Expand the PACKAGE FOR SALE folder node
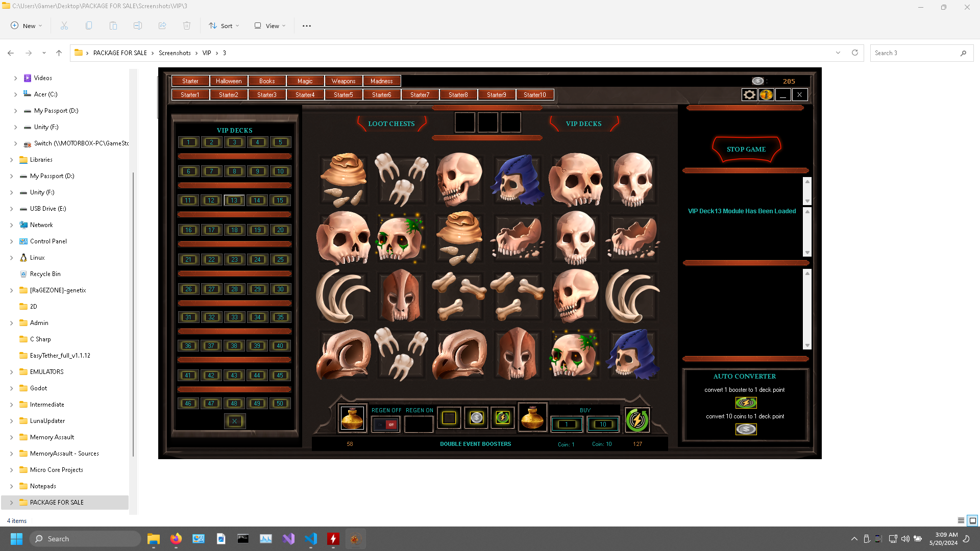 pyautogui.click(x=11, y=503)
